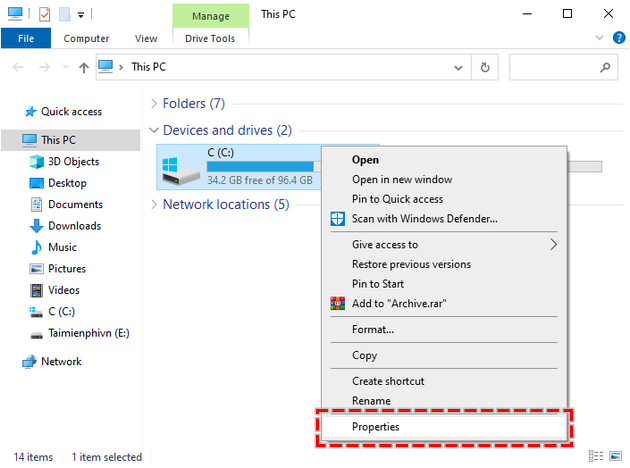Image resolution: width=630 pixels, height=468 pixels.
Task: Refresh This PC with the refresh button
Action: (485, 67)
